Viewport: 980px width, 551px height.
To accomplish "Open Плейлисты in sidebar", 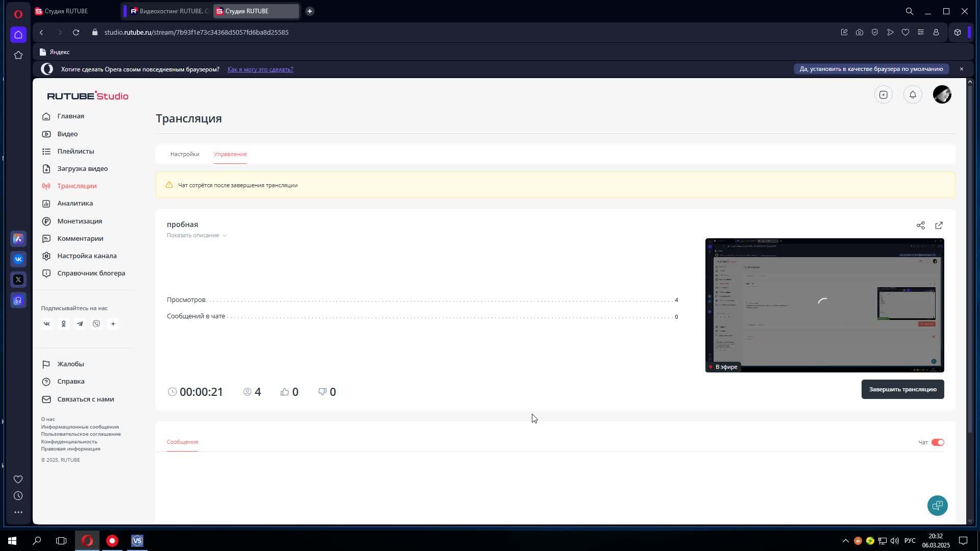I will pyautogui.click(x=76, y=151).
